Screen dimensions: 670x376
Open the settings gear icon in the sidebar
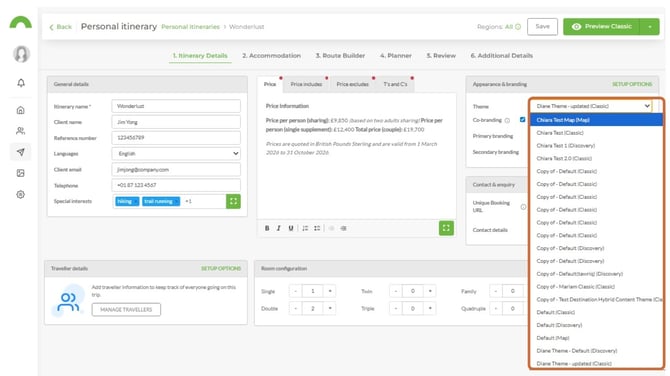click(x=21, y=194)
